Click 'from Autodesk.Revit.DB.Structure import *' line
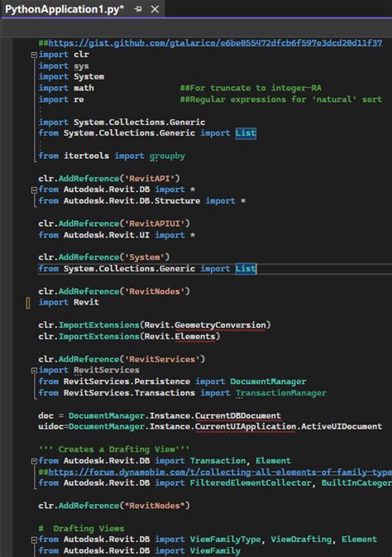The width and height of the screenshot is (392, 557). [142, 201]
